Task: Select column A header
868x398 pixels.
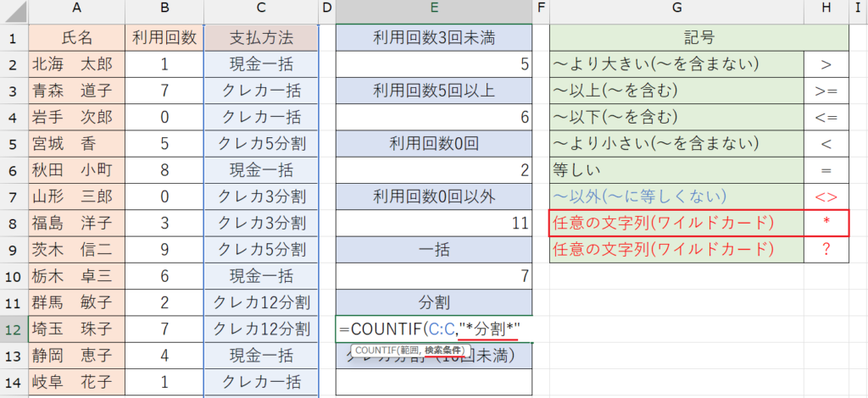Action: pyautogui.click(x=77, y=11)
